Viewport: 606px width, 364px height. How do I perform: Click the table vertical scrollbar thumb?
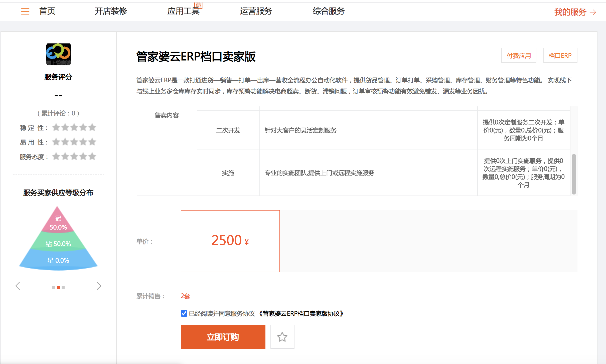(574, 174)
